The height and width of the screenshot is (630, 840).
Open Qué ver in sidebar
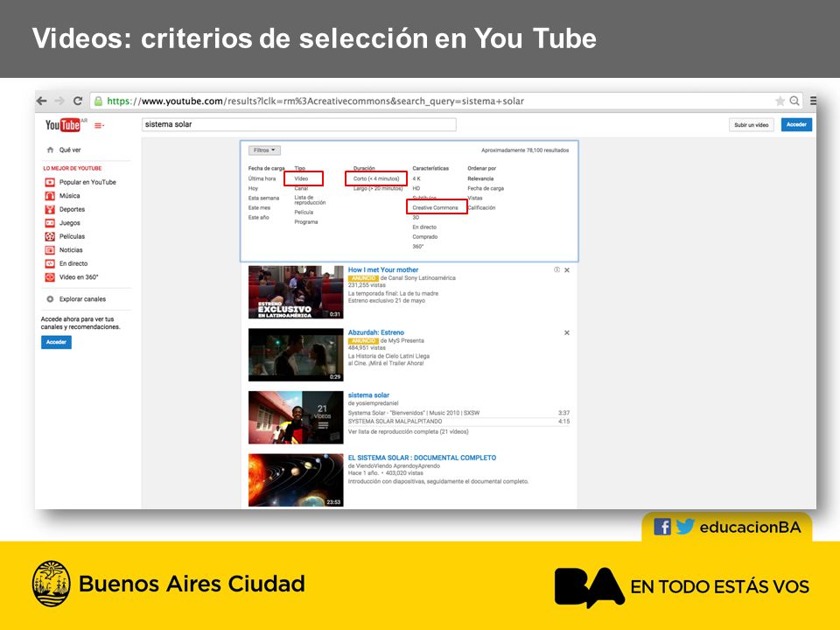(x=70, y=150)
